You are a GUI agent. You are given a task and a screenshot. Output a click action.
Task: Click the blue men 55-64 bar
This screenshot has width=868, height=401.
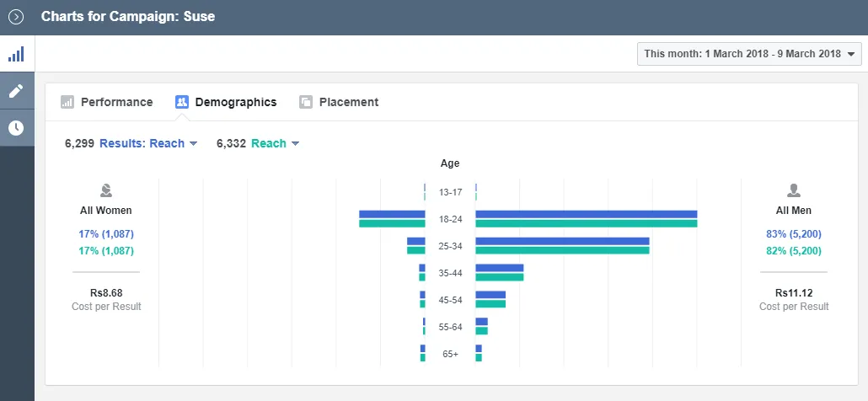pos(481,321)
